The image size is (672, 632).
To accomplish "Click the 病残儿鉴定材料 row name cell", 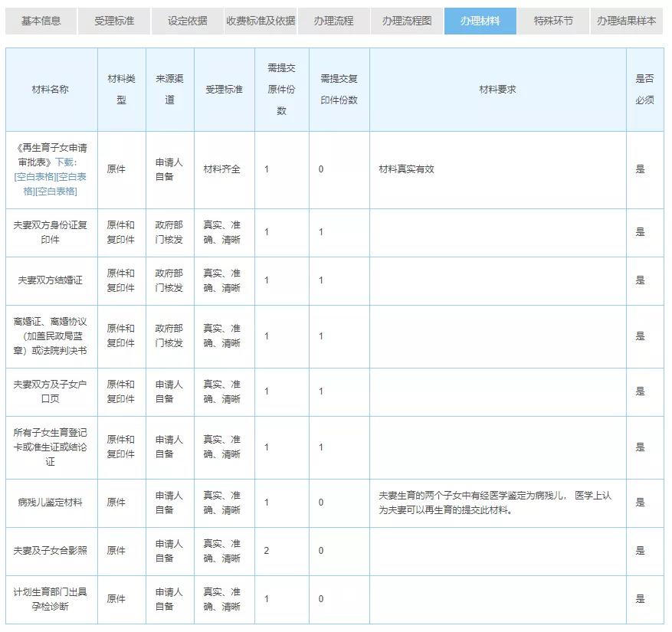I will click(x=51, y=503).
